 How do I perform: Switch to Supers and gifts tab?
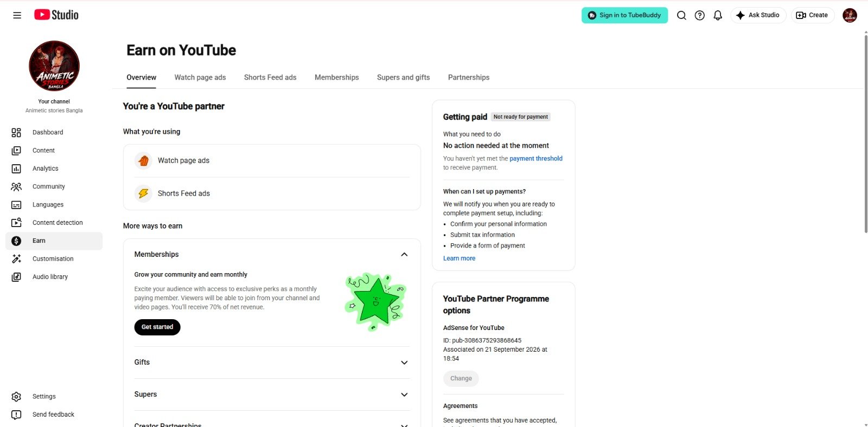404,77
